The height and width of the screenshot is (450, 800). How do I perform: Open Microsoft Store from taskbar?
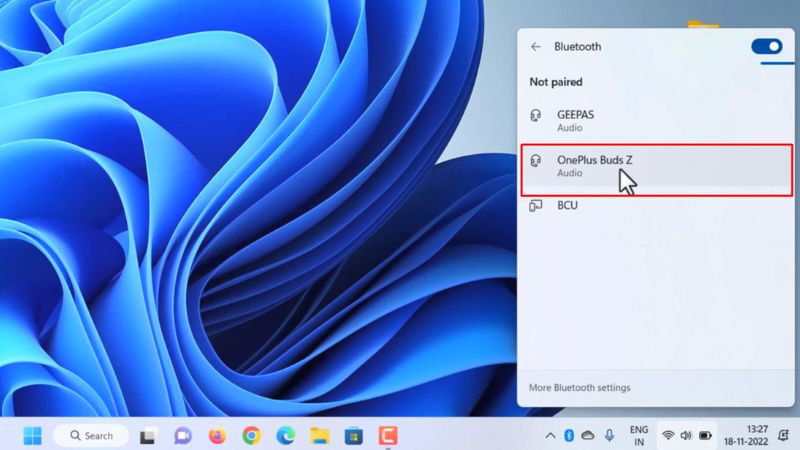pos(354,436)
